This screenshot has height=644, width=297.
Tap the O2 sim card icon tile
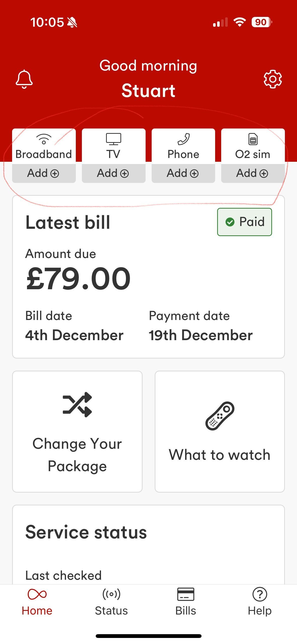pyautogui.click(x=253, y=145)
